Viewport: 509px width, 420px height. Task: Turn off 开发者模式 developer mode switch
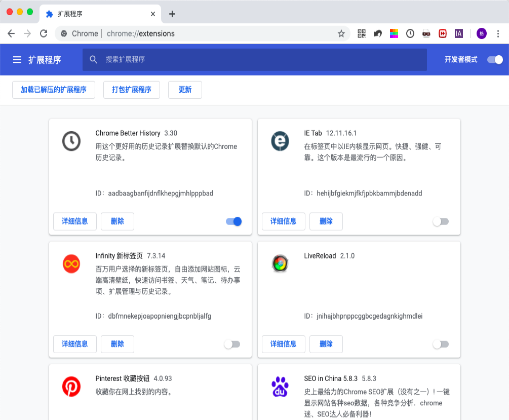pos(495,60)
